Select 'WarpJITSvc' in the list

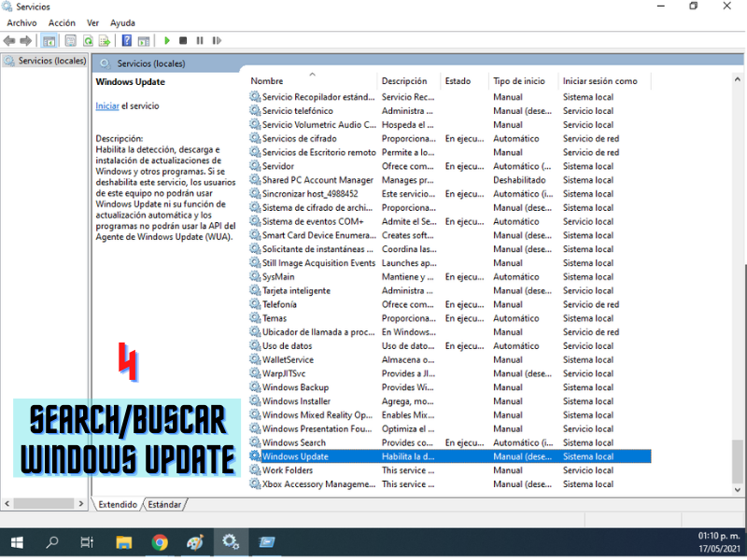click(284, 373)
